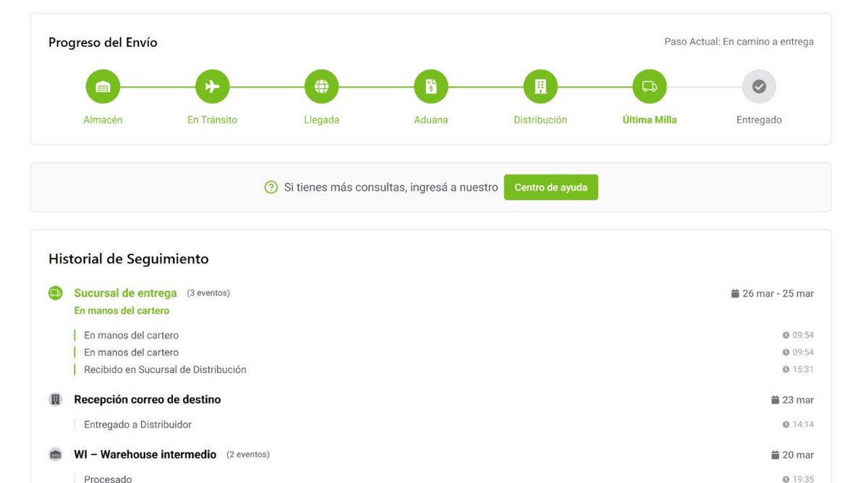Click the Última Milla step label

click(650, 120)
